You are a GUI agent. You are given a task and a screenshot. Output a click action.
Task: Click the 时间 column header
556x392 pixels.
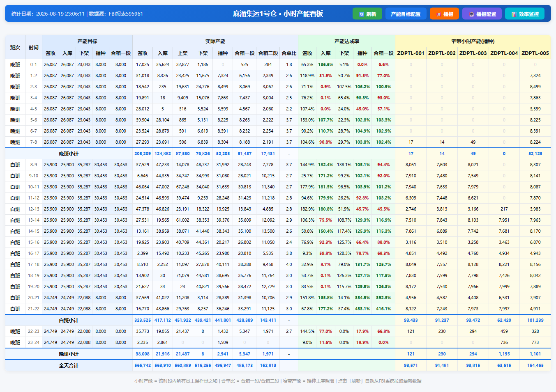[34, 47]
